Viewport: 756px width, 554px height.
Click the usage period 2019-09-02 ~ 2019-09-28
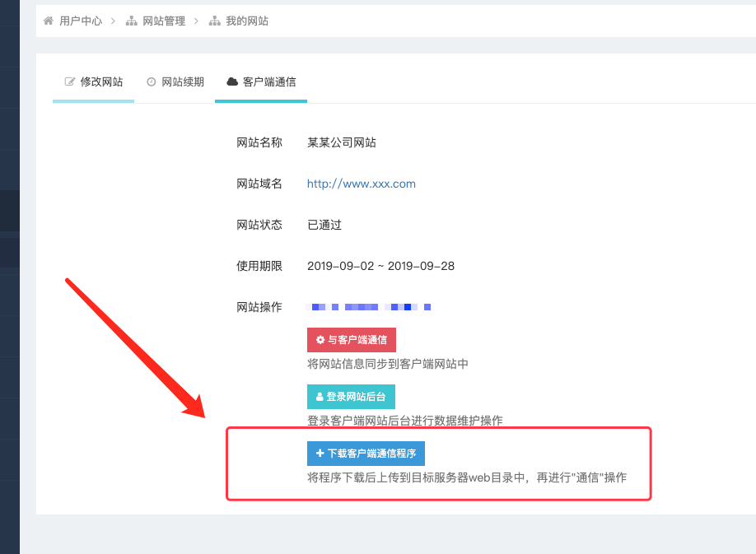[x=381, y=266]
